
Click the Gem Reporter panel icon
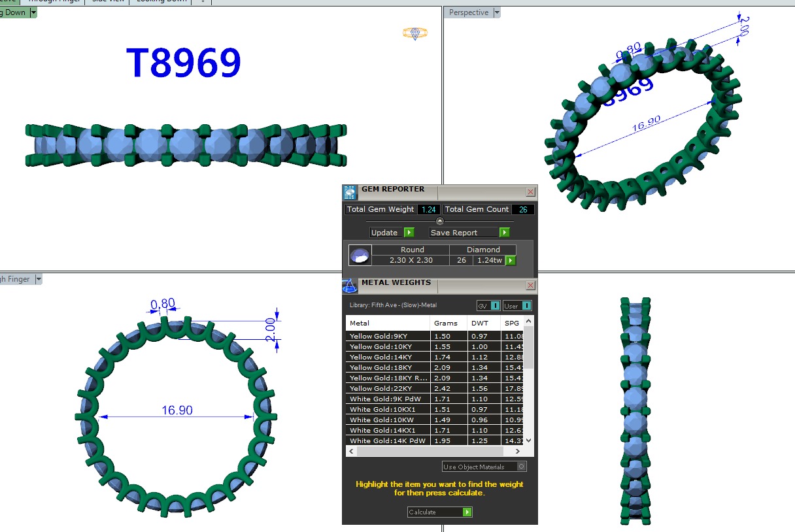tap(350, 192)
